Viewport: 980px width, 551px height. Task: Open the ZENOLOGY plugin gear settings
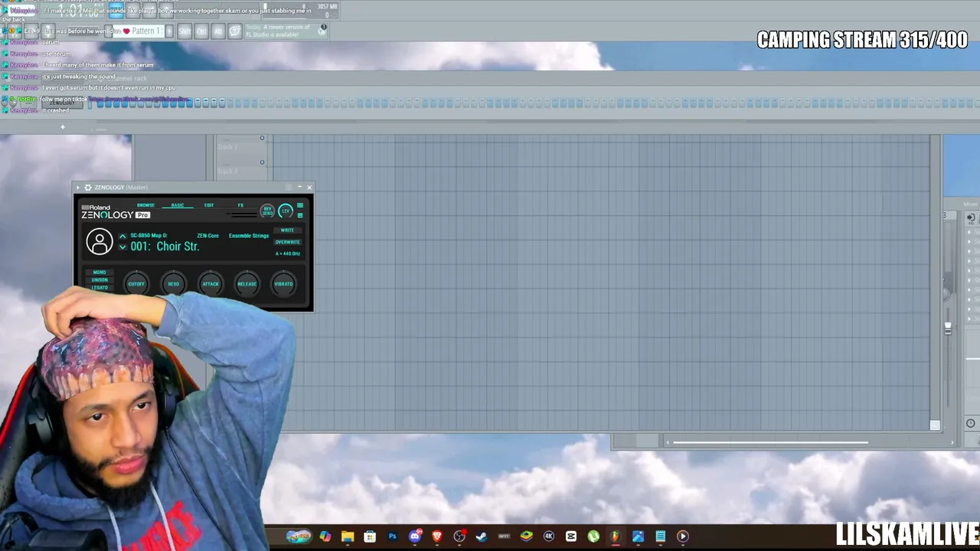(87, 187)
